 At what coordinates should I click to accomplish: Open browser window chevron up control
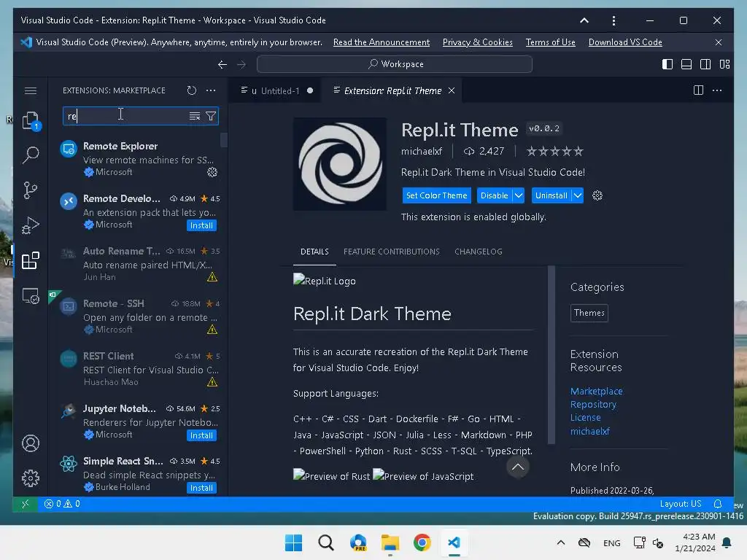point(584,20)
